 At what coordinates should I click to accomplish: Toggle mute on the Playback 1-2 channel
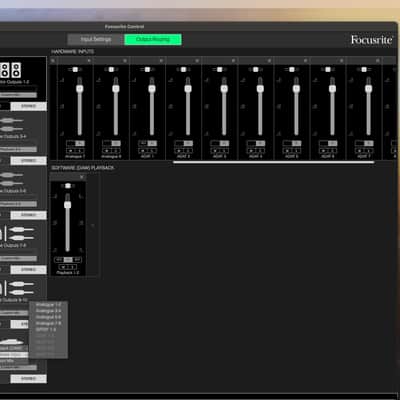(x=63, y=267)
